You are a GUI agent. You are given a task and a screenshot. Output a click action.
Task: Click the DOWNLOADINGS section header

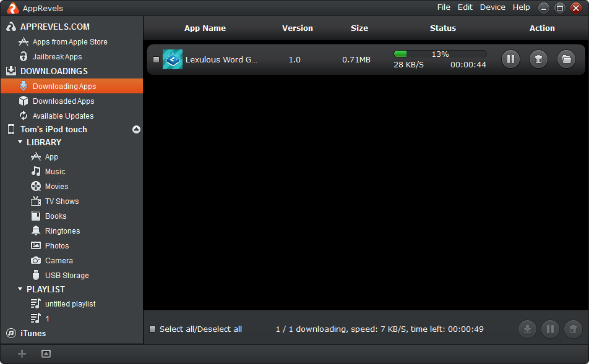[x=54, y=71]
